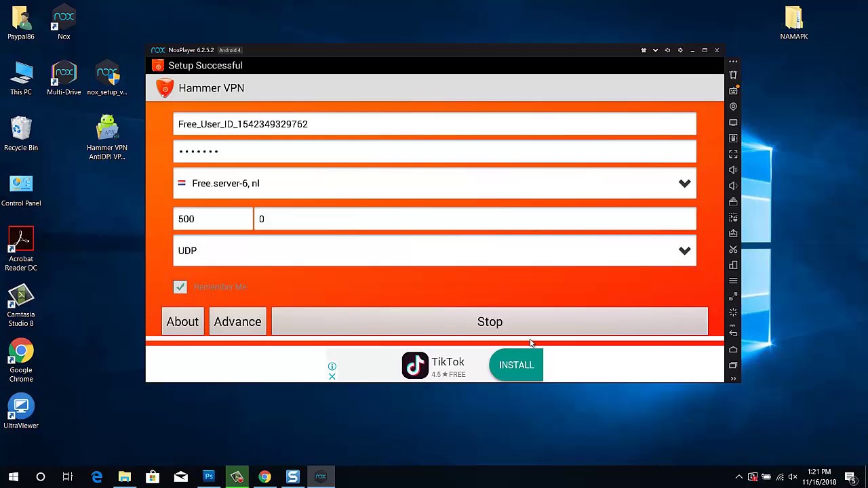Show hidden system tray icons
868x488 pixels.
coord(739,477)
